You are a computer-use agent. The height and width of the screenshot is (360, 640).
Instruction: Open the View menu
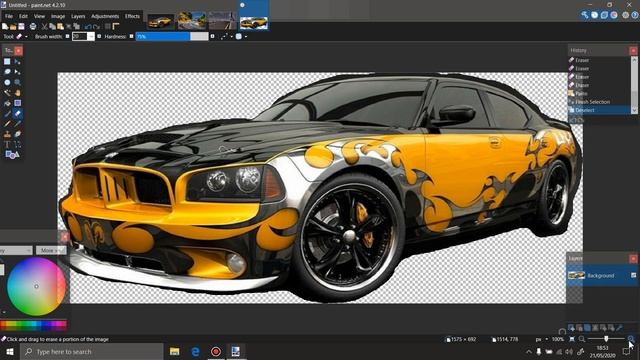tap(39, 16)
